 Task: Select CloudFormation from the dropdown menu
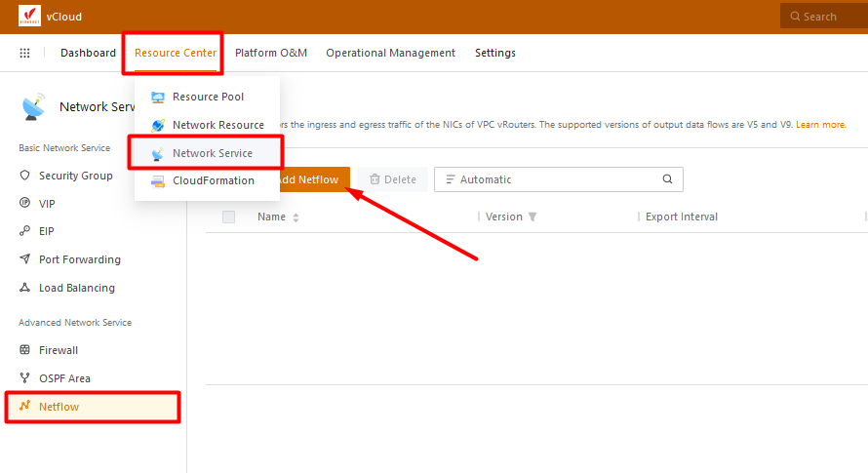(213, 180)
